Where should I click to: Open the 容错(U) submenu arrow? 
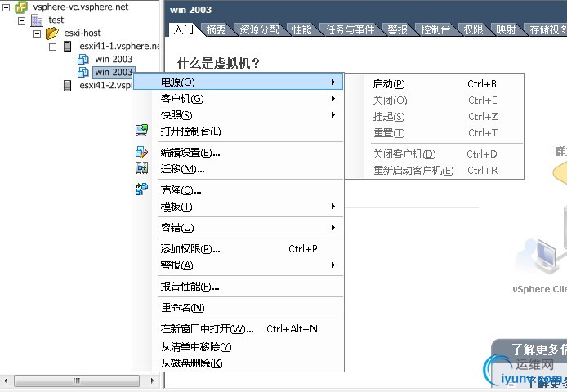pyautogui.click(x=333, y=228)
